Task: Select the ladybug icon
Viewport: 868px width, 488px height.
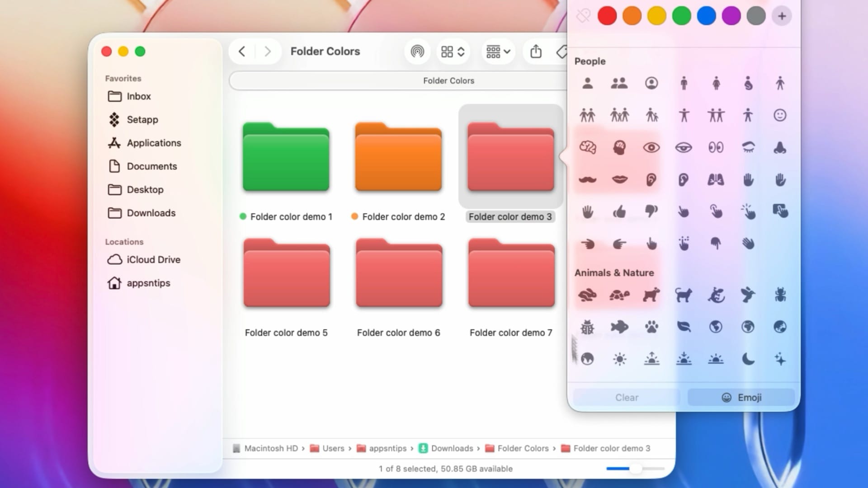Action: click(587, 326)
